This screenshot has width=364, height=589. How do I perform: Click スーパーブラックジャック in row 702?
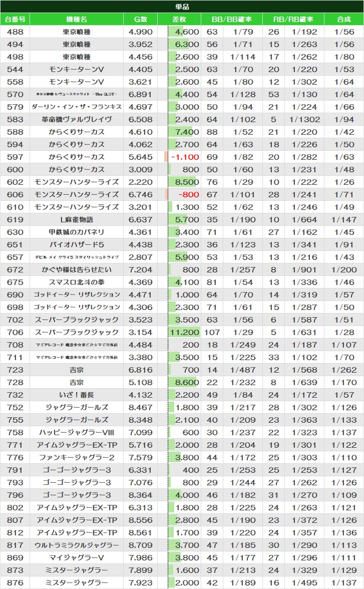pos(77,320)
